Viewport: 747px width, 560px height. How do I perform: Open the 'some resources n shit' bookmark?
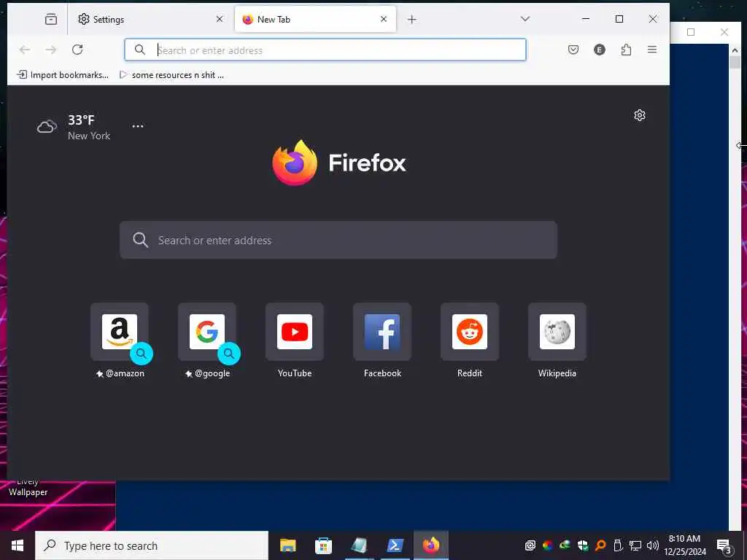pos(171,75)
